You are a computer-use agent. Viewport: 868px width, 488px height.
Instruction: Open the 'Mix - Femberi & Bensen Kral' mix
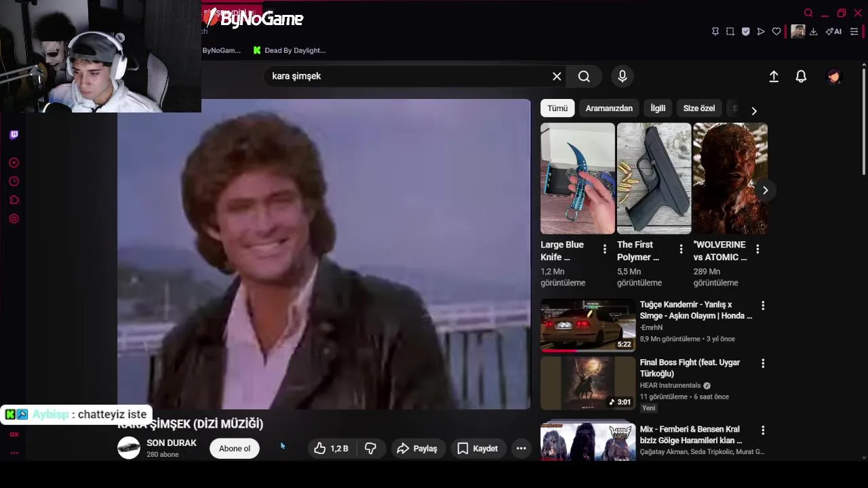[x=691, y=434]
